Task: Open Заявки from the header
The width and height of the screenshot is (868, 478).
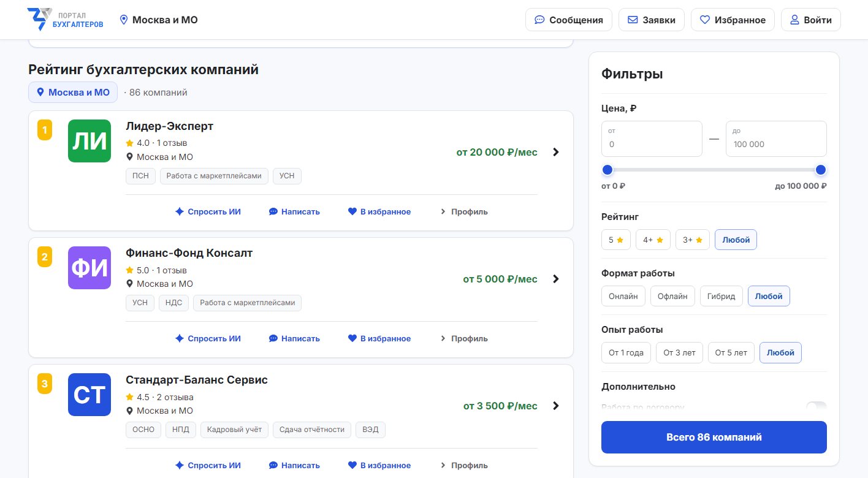Action: [x=652, y=20]
